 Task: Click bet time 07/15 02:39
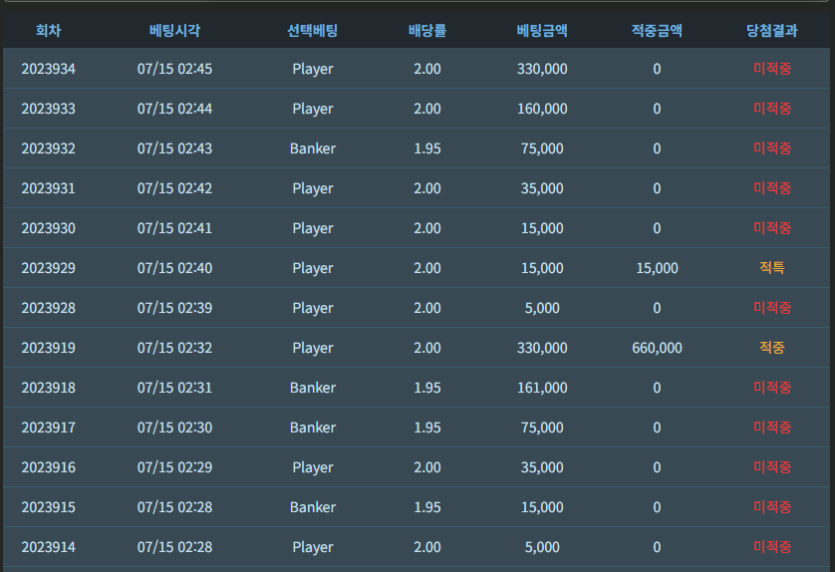pyautogui.click(x=175, y=308)
